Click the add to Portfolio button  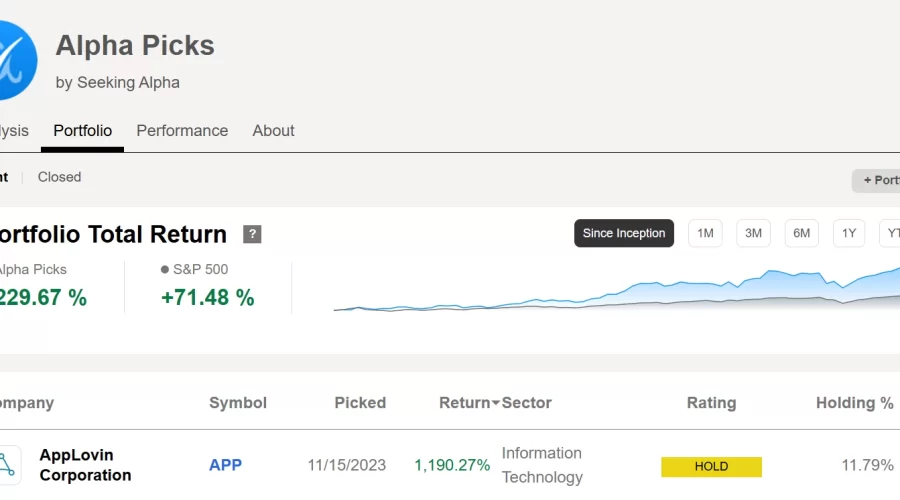pyautogui.click(x=876, y=180)
